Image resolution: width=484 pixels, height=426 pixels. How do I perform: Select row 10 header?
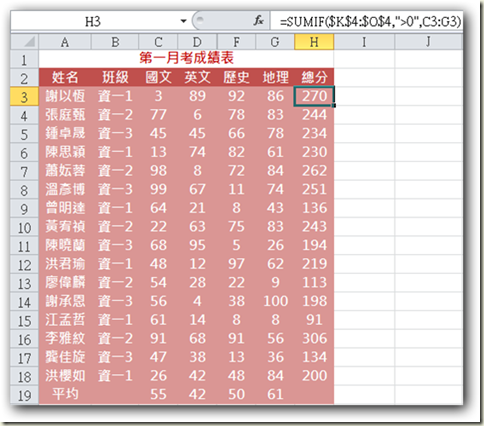tap(25, 227)
